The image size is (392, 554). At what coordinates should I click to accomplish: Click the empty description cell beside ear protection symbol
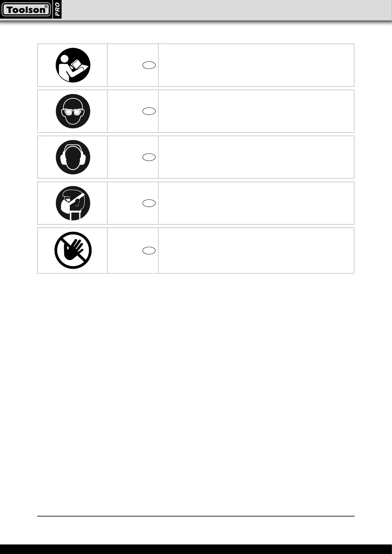click(x=256, y=157)
